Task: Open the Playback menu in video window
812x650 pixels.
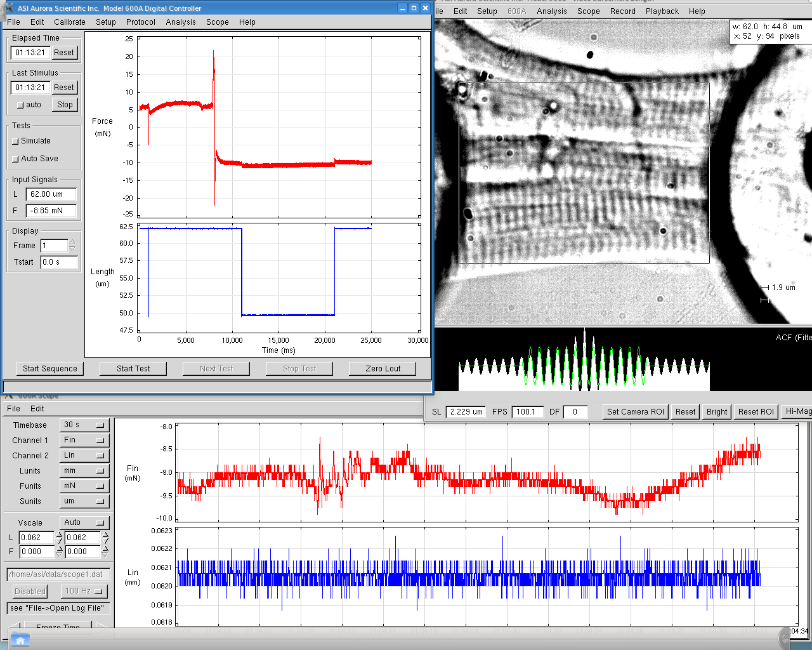Action: click(662, 11)
